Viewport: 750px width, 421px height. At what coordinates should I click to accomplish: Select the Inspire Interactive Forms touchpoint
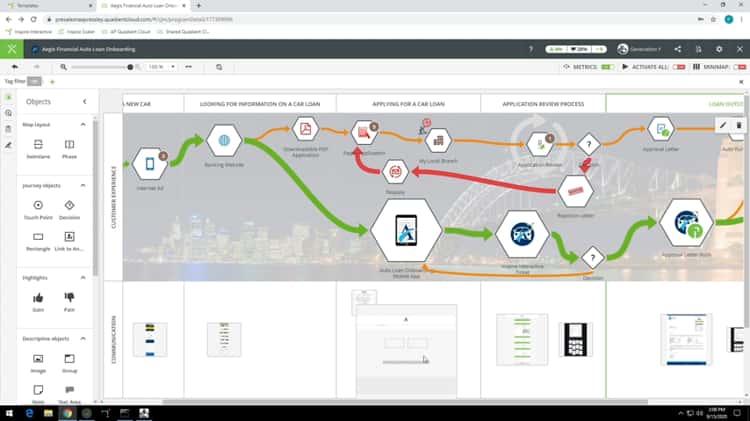[522, 234]
